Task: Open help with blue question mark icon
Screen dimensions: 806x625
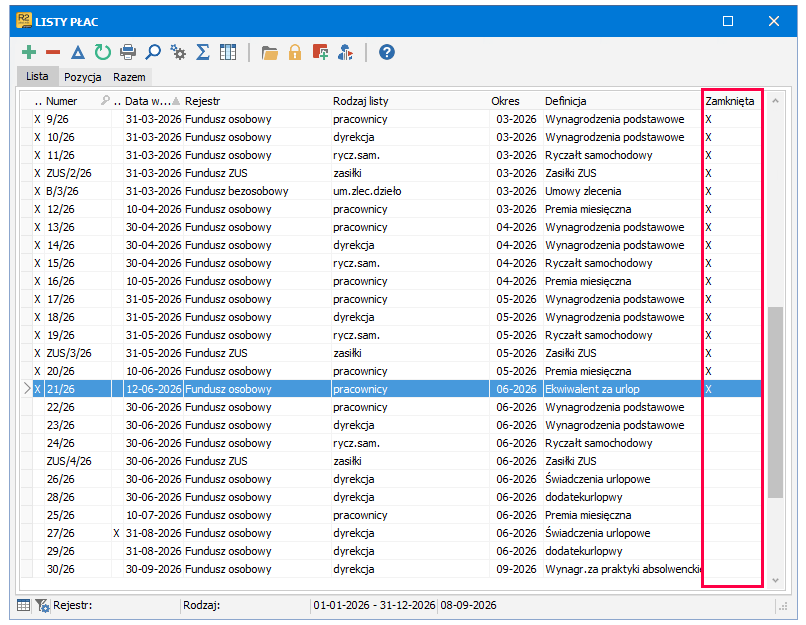Action: (x=387, y=52)
